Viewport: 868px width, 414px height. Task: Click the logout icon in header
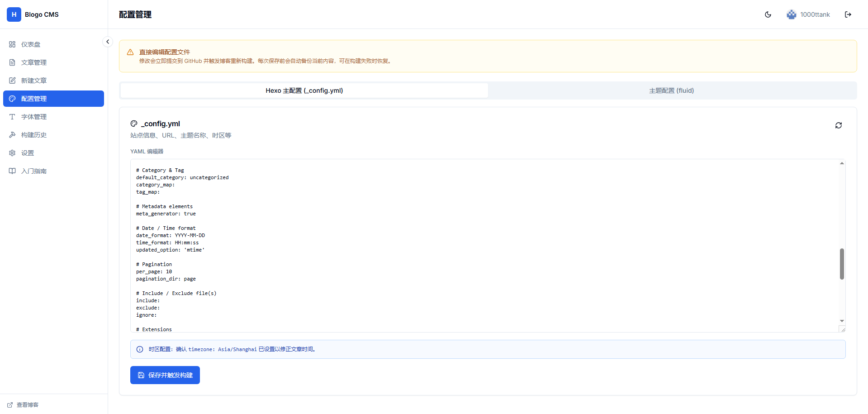coord(848,14)
